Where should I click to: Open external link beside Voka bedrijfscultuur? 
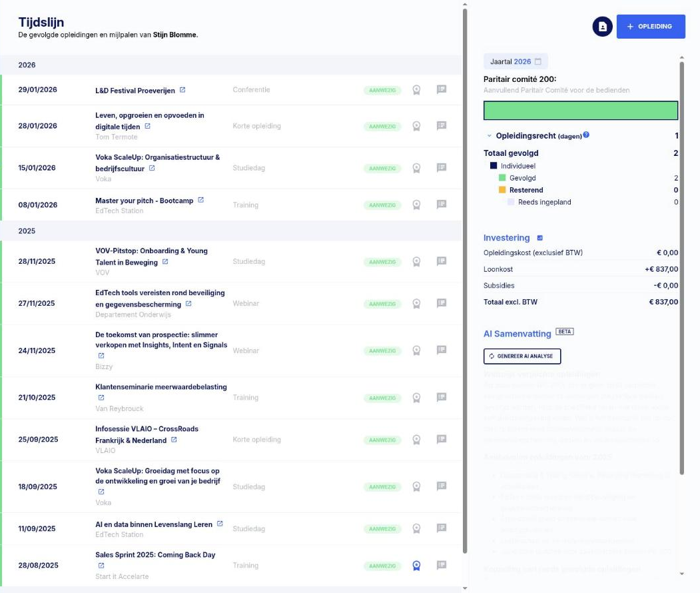tap(152, 168)
